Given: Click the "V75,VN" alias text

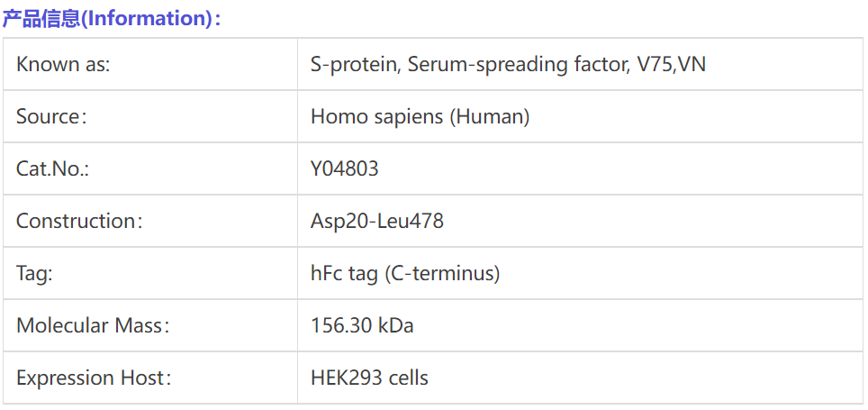Looking at the screenshot, I should tap(667, 65).
